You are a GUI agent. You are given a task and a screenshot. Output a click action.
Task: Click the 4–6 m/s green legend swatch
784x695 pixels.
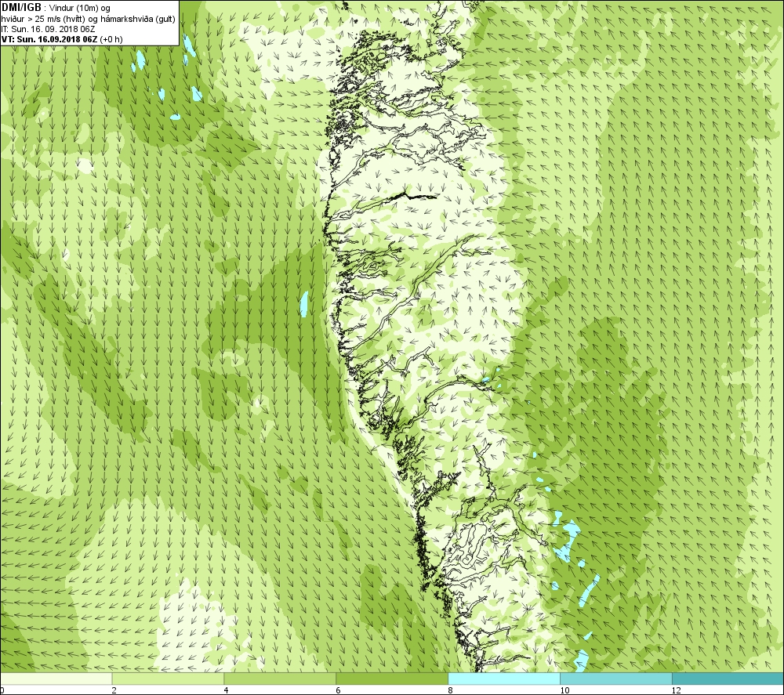(x=280, y=679)
